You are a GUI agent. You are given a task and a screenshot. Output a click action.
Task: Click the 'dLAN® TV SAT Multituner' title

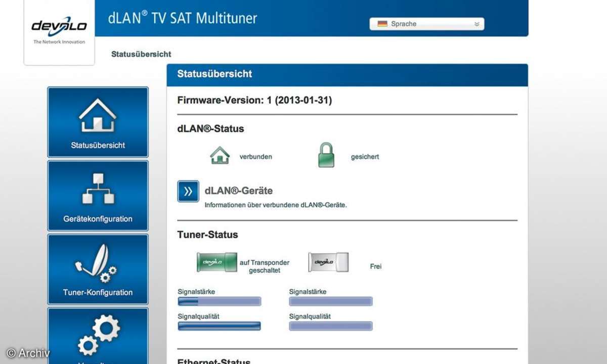point(183,18)
